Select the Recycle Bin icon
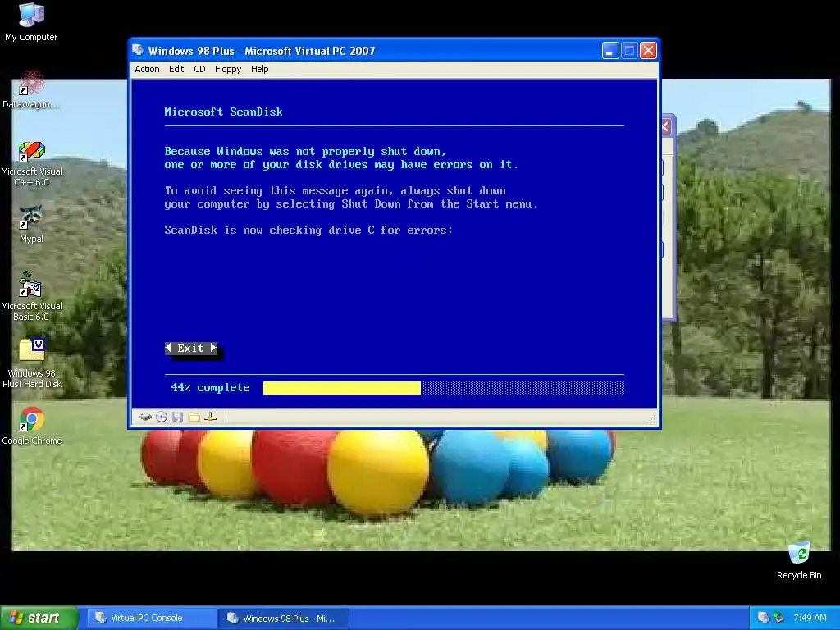Viewport: 840px width, 630px height. click(799, 560)
